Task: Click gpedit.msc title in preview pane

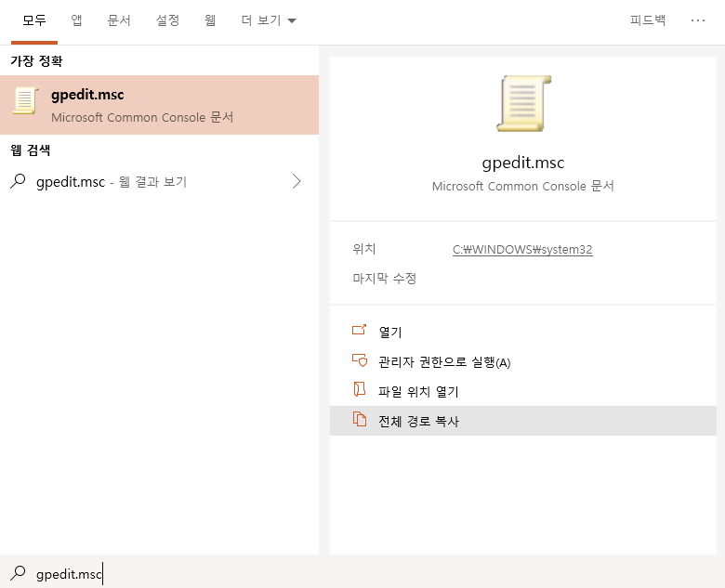Action: tap(523, 163)
